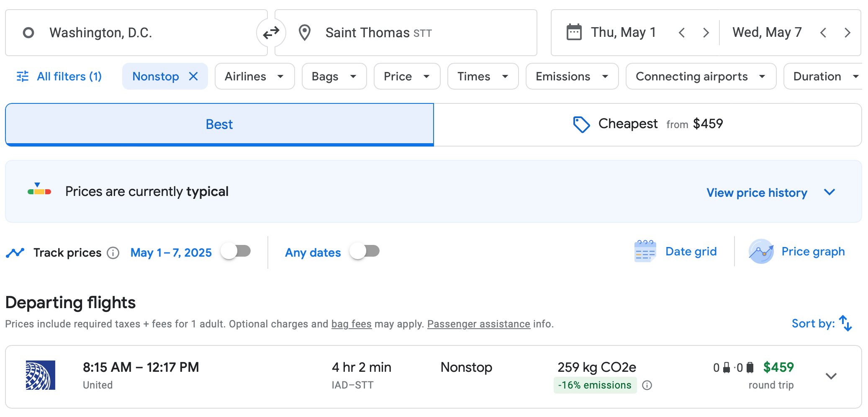Viewport: 868px width, 417px height.
Task: Remove the Nonstop filter with X
Action: pyautogui.click(x=193, y=76)
